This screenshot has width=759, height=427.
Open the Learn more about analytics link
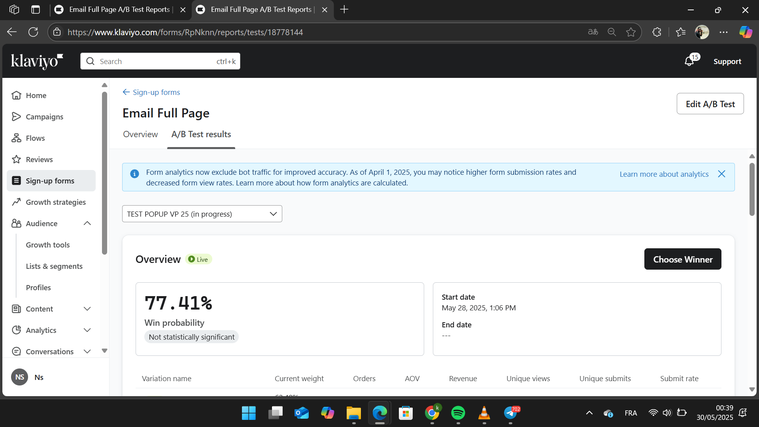point(663,174)
